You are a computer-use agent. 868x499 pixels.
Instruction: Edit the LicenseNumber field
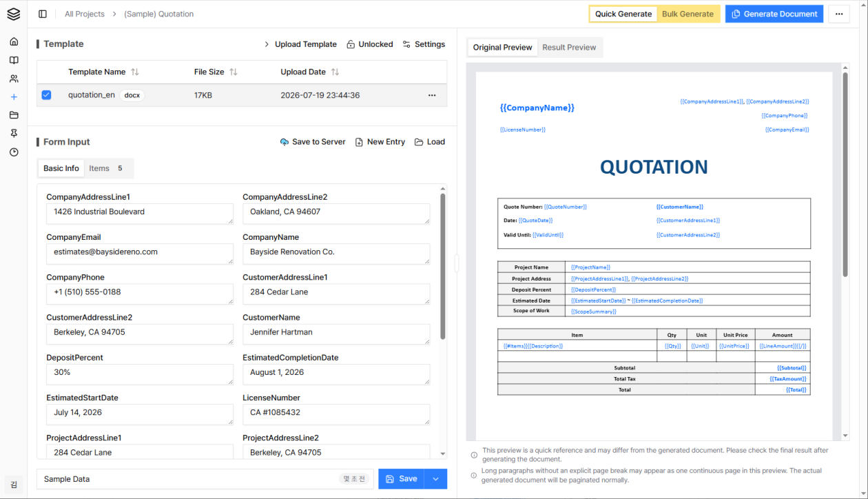(x=336, y=414)
